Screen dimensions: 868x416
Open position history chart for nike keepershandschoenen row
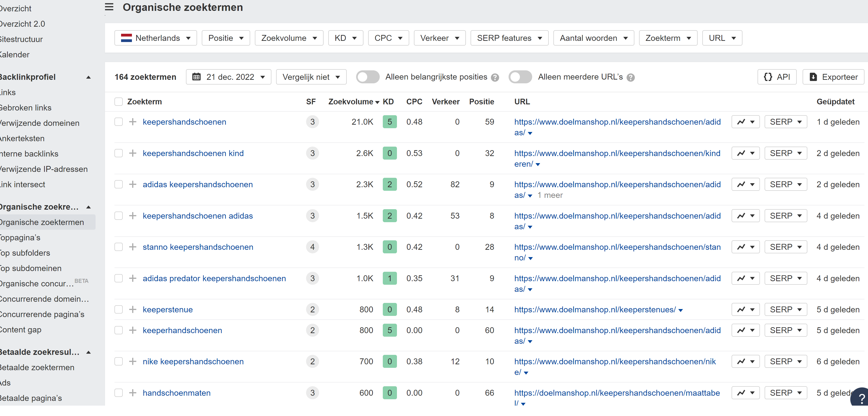point(745,361)
